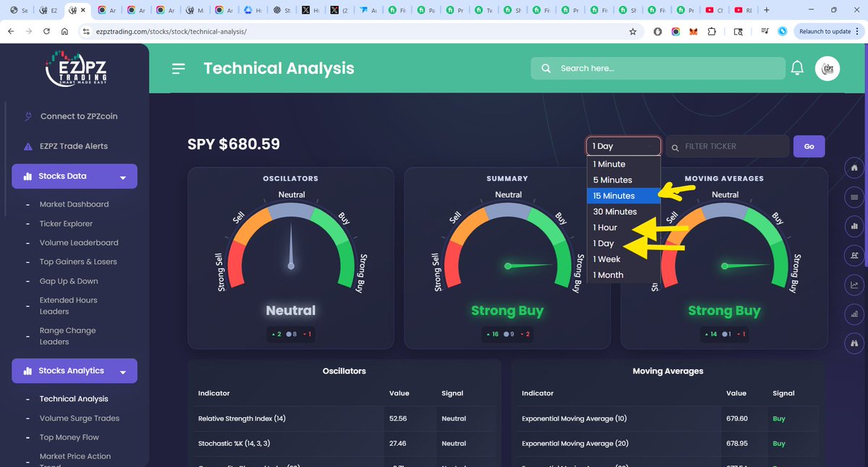Focus the Search here field
Image resolution: width=868 pixels, height=467 pixels.
pos(658,68)
